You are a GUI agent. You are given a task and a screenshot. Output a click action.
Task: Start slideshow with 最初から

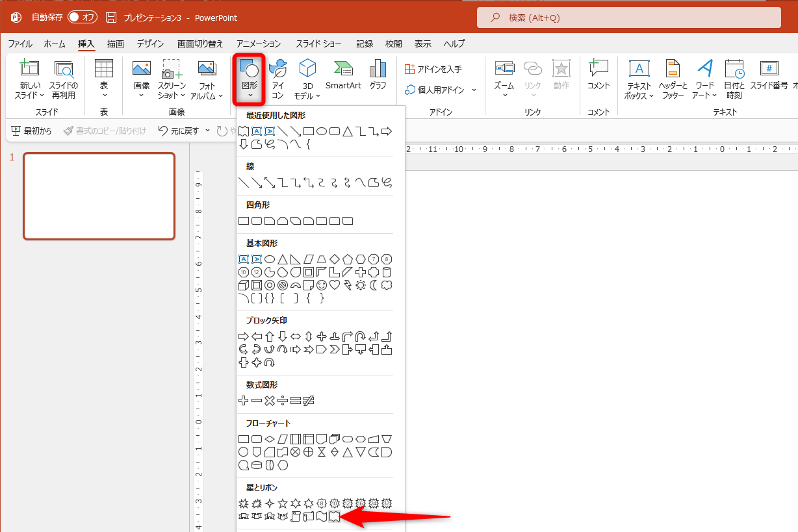(32, 131)
